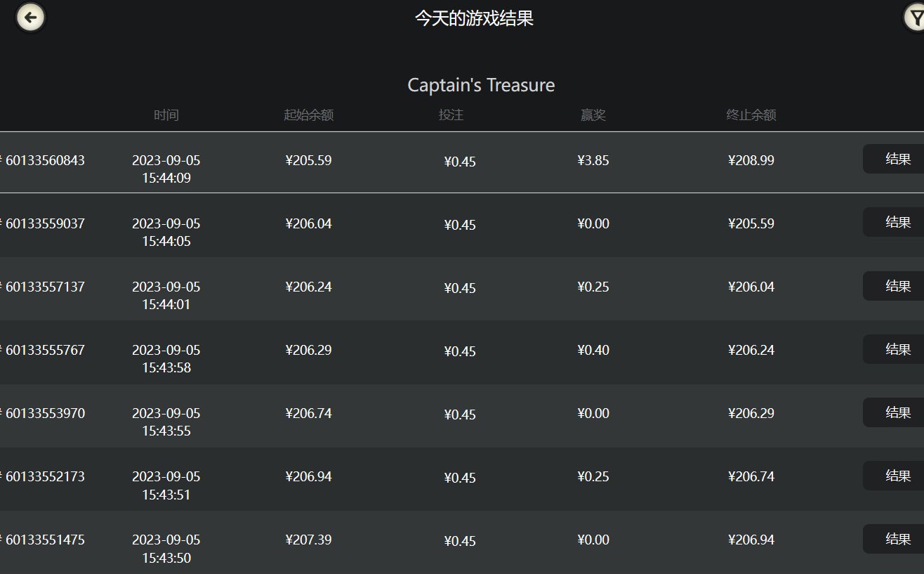Select game ID 60133560843
The image size is (924, 574).
[45, 160]
